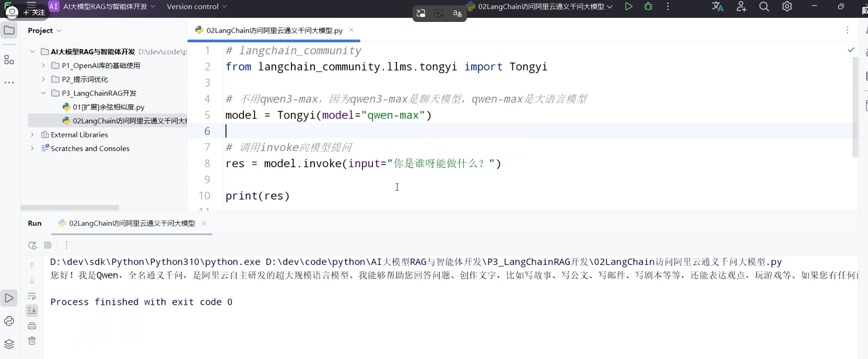Image resolution: width=868 pixels, height=359 pixels.
Task: Toggle soft-wrap in console output
Action: [x=32, y=296]
